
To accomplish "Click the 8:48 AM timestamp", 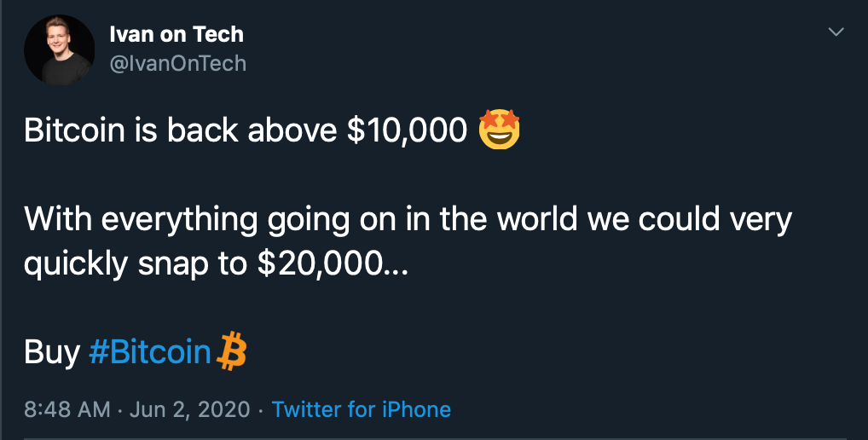I will pos(67,409).
